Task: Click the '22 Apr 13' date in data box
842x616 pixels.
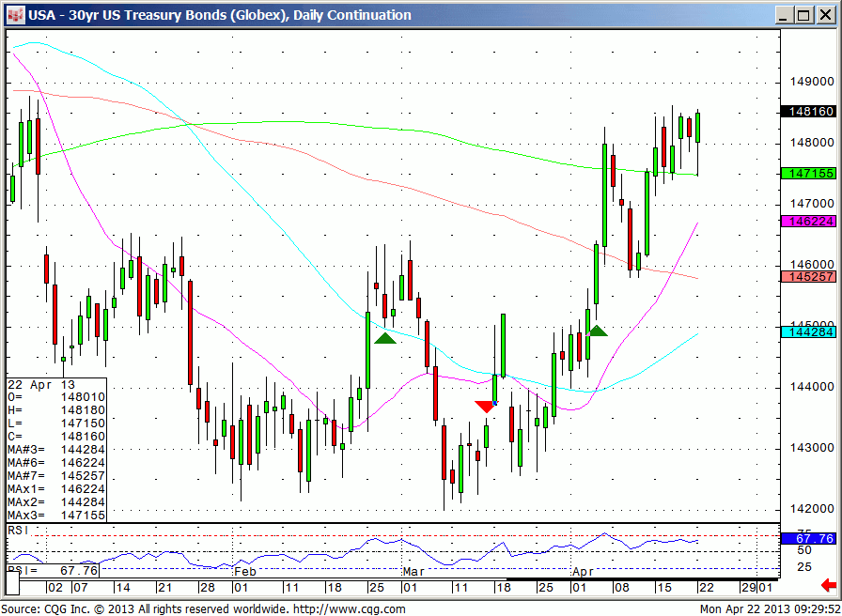Action: point(42,385)
